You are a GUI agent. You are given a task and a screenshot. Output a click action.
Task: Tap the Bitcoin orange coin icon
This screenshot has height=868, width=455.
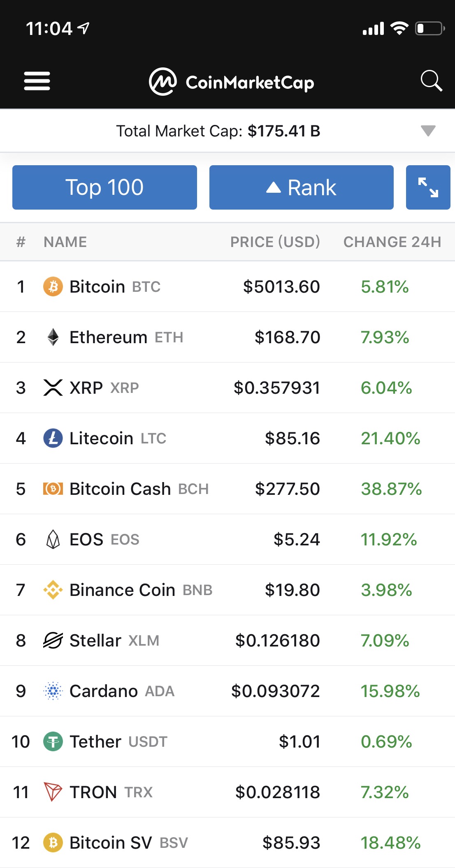pos(53,286)
